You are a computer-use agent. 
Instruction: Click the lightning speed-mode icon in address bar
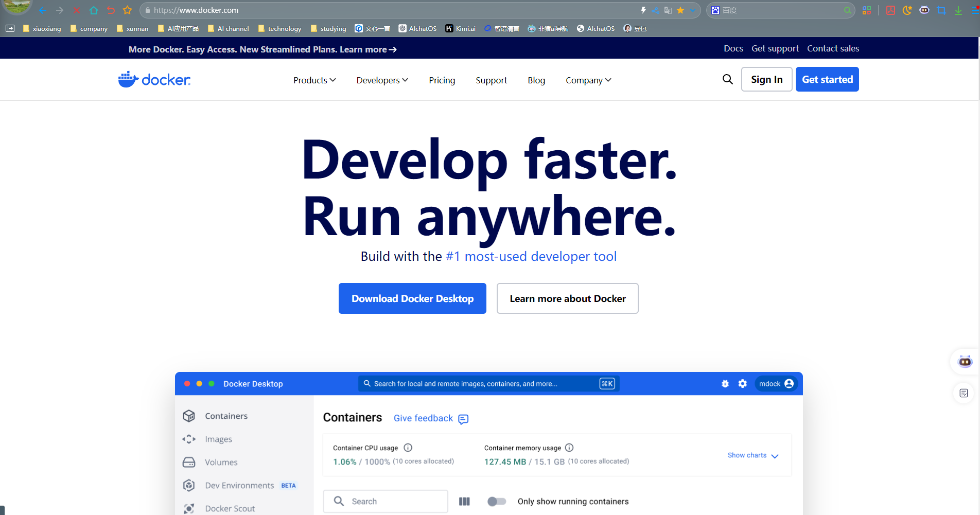click(643, 10)
